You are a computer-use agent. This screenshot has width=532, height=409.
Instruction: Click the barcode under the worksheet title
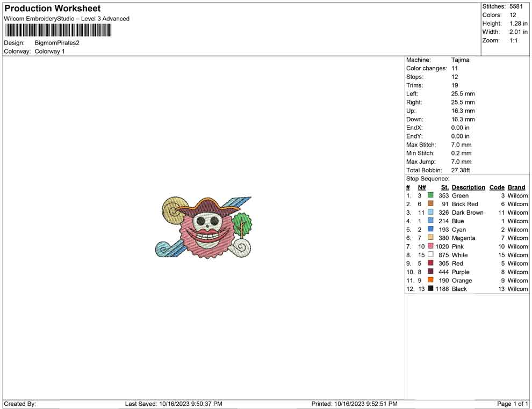click(x=59, y=31)
